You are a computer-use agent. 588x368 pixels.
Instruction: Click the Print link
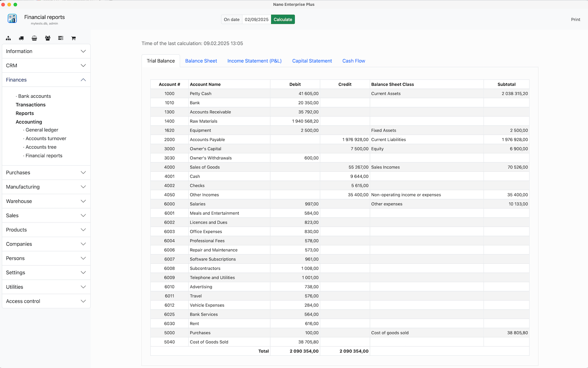tap(575, 20)
